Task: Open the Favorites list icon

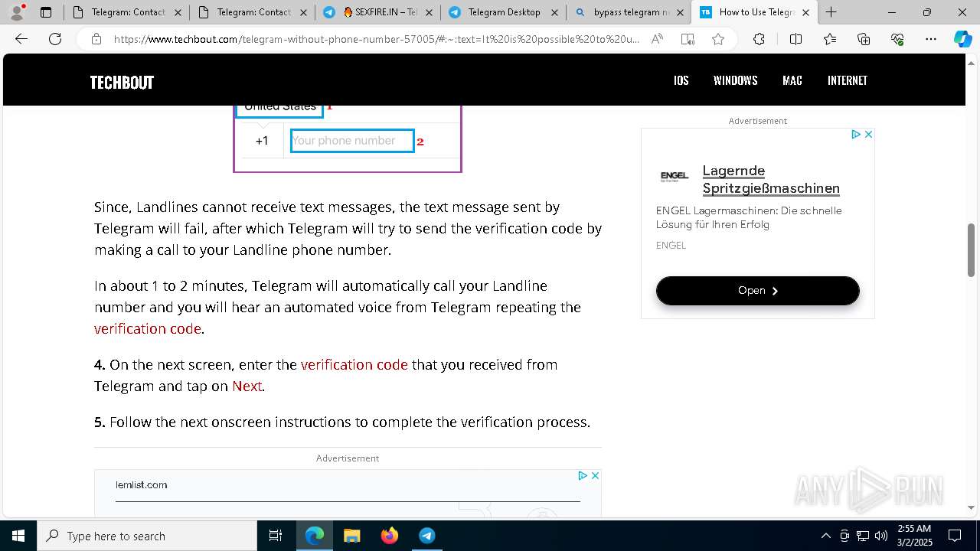Action: coord(830,39)
